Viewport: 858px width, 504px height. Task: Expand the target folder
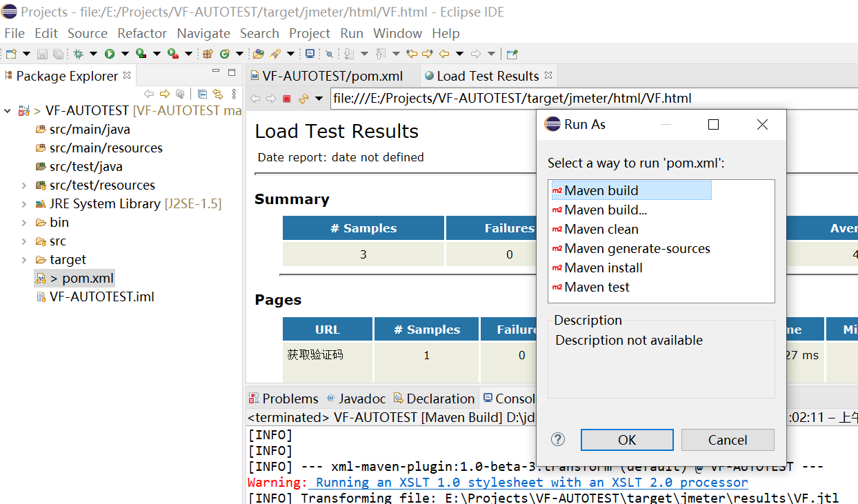pos(24,259)
